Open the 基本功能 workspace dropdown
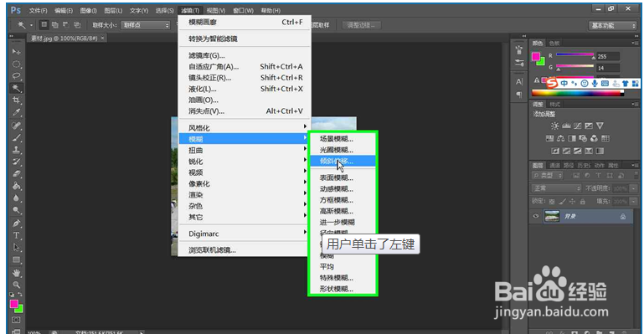 tap(614, 25)
